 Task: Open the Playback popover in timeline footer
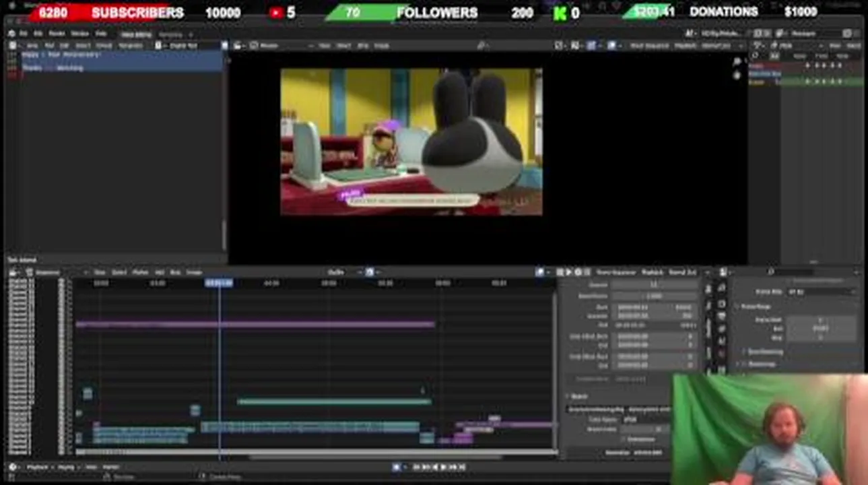pyautogui.click(x=40, y=467)
